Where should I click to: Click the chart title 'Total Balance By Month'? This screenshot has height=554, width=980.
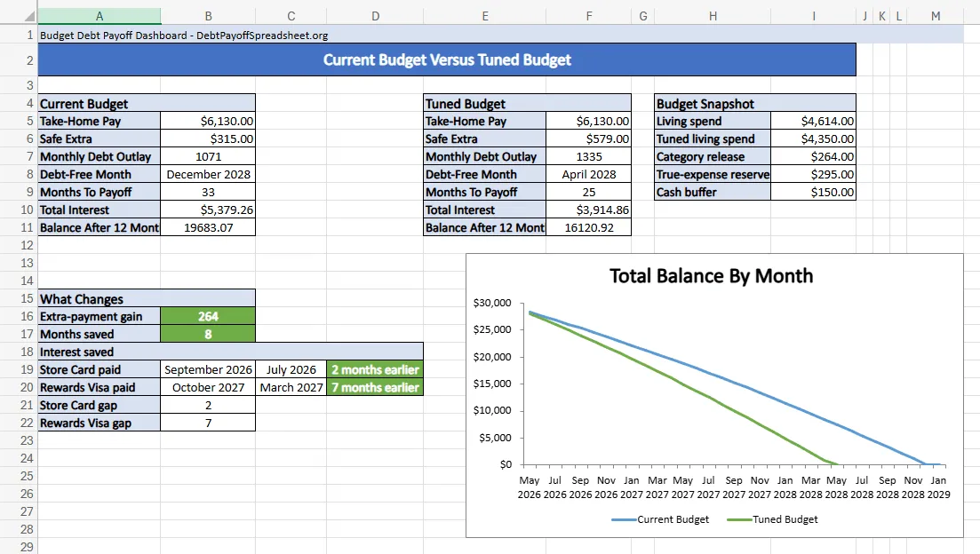[x=712, y=275]
